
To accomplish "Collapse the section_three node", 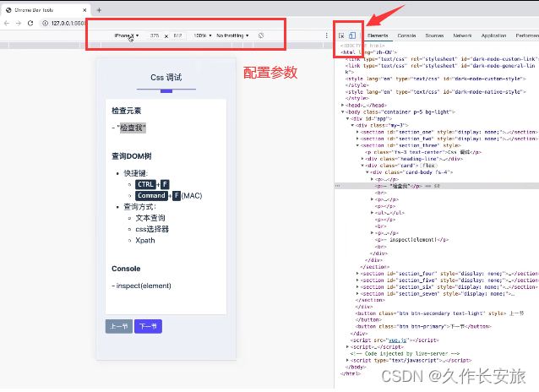I will click(357, 145).
